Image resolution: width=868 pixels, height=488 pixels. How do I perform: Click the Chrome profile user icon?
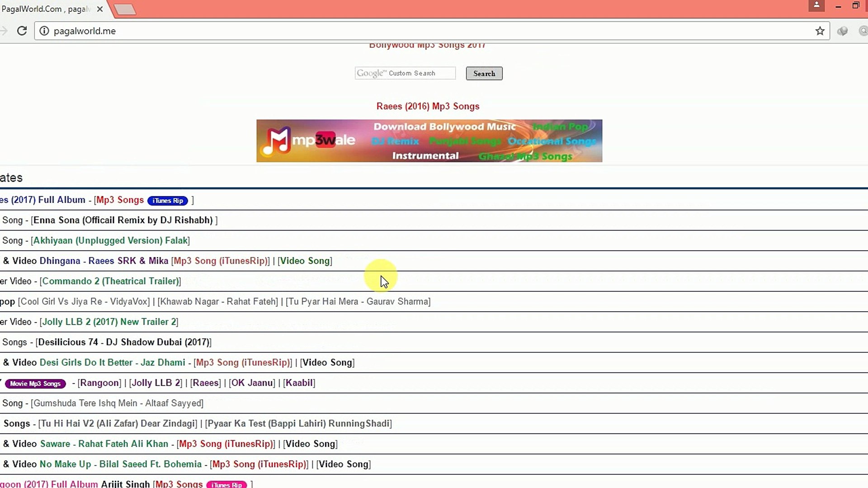pyautogui.click(x=816, y=5)
